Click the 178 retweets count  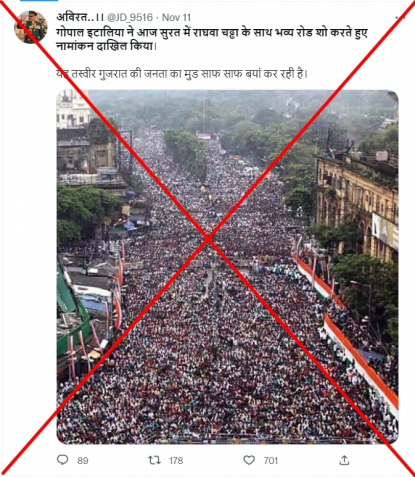click(x=176, y=461)
